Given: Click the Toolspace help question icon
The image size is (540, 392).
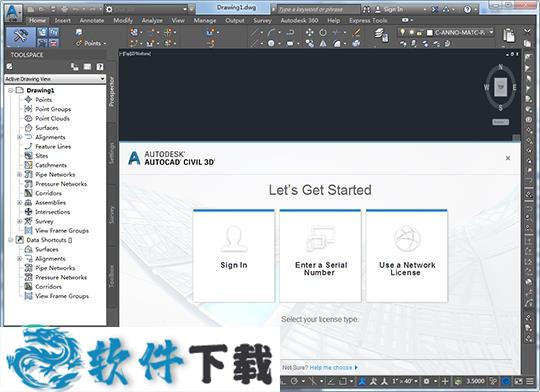Looking at the screenshot, I should 100,67.
